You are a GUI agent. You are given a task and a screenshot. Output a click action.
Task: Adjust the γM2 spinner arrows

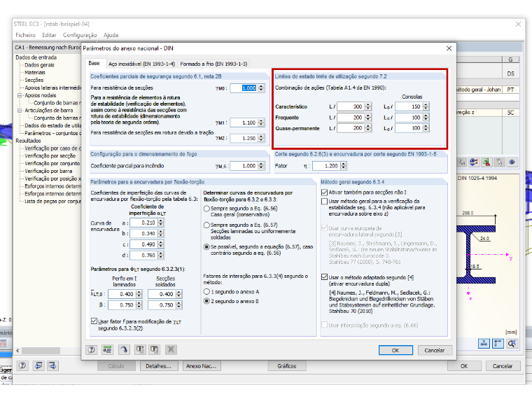(x=261, y=139)
